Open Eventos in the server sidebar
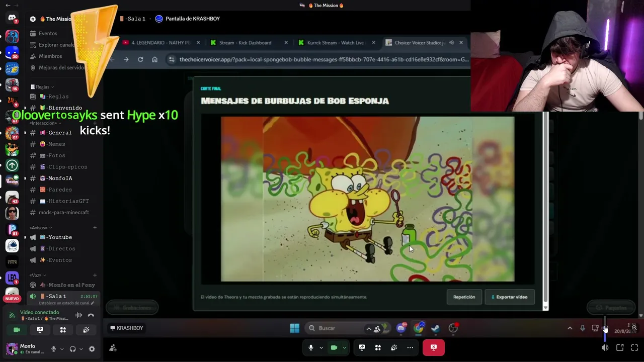The width and height of the screenshot is (644, 362). pos(48,33)
